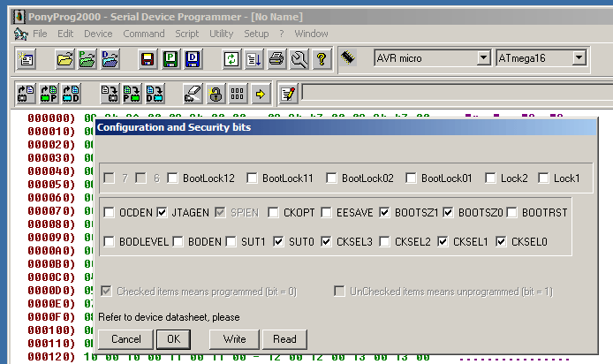This screenshot has height=364, width=613.
Task: Toggle the BootLock01 checkbox
Action: pyautogui.click(x=411, y=178)
